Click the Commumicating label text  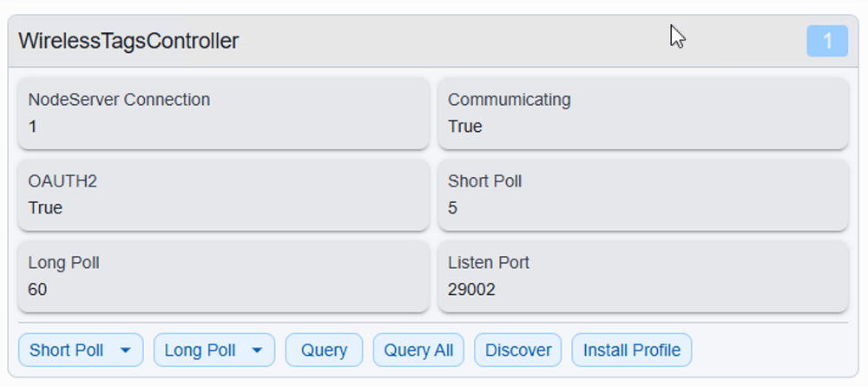click(x=510, y=100)
